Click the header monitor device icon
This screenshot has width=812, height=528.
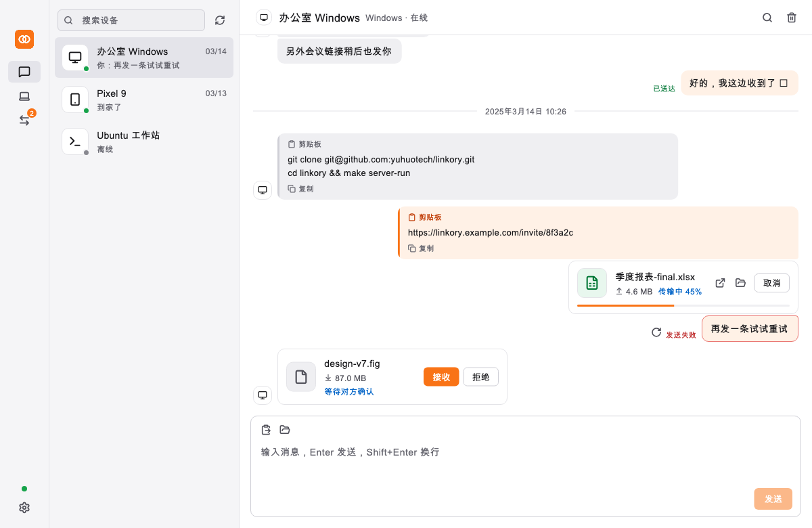pyautogui.click(x=264, y=18)
